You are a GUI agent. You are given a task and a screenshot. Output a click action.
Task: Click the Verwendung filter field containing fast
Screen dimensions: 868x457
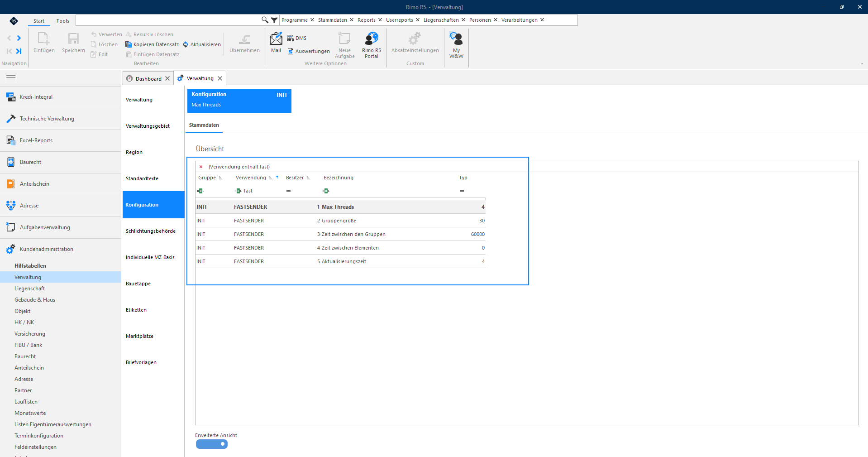pyautogui.click(x=258, y=191)
